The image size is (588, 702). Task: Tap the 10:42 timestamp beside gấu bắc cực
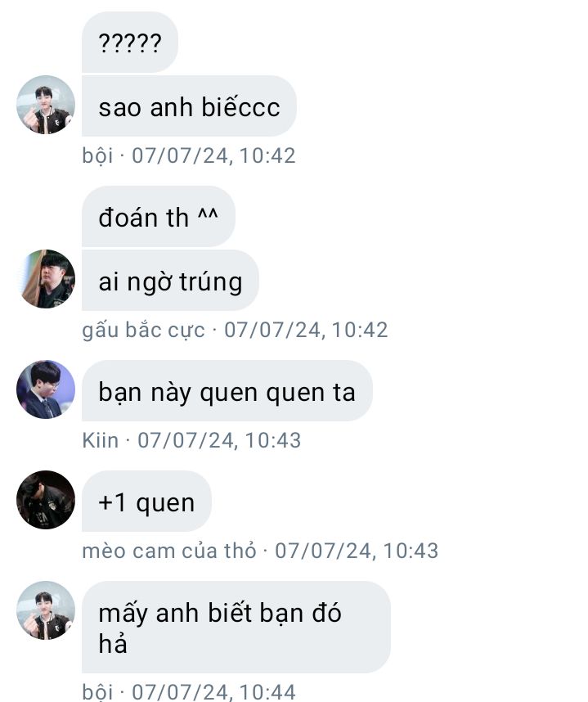(x=360, y=330)
